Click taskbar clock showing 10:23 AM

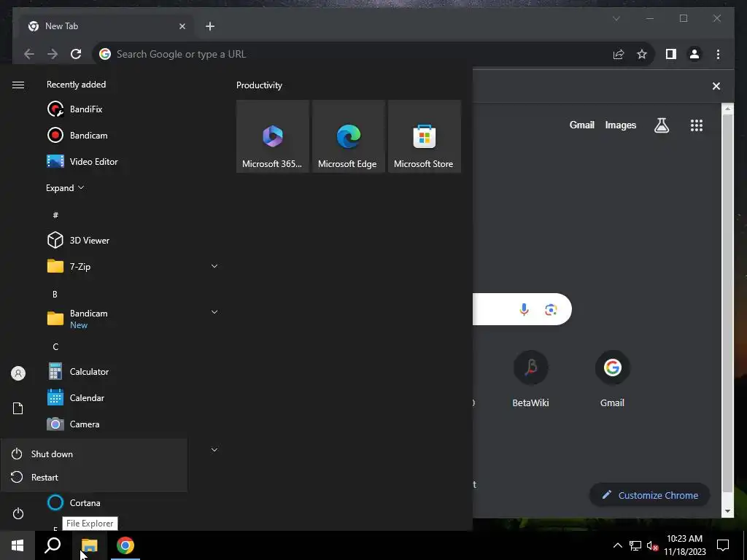coord(684,545)
